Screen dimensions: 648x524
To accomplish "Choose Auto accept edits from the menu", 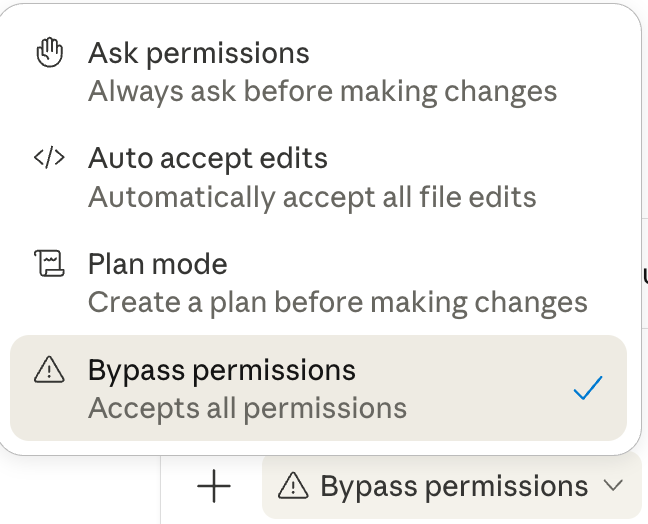I will (x=208, y=158).
